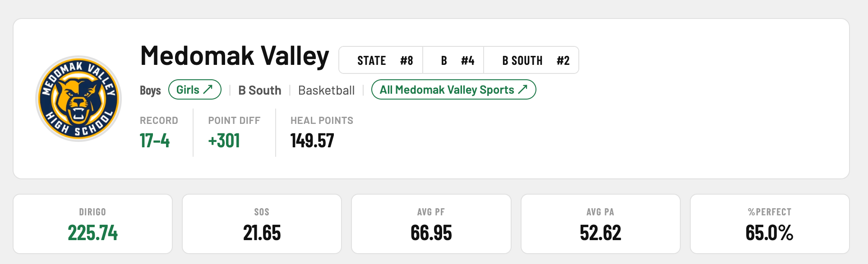Click the Medomak Valley team name heading
The image size is (868, 264).
point(235,56)
